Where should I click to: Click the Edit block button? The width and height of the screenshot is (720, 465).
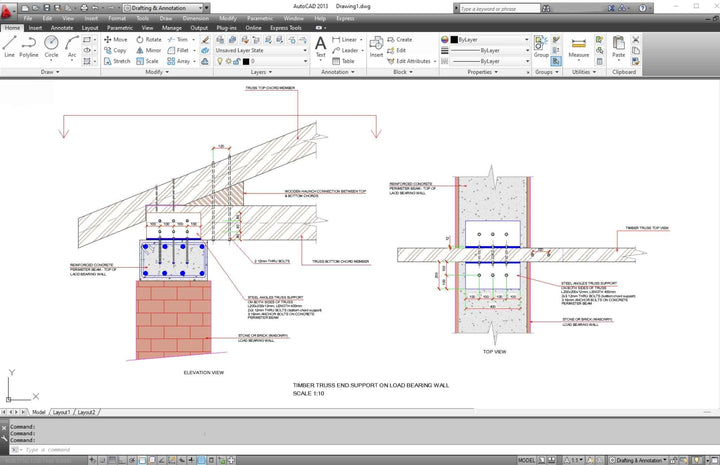(x=397, y=50)
